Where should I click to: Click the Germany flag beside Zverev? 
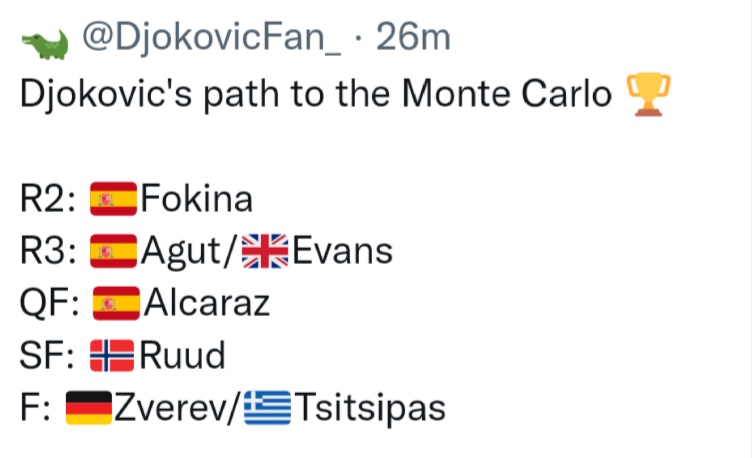(90, 408)
